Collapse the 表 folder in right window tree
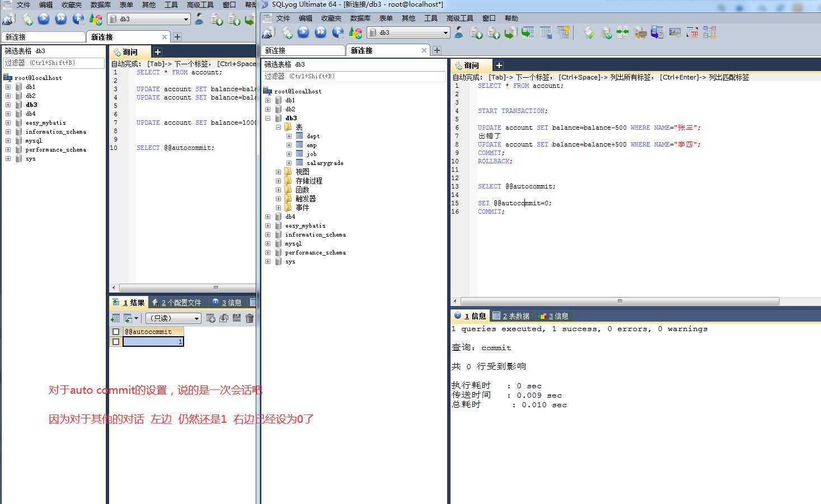 pyautogui.click(x=278, y=127)
